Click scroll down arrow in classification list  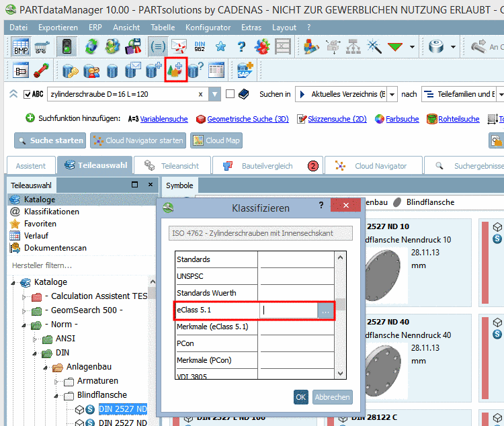click(341, 374)
